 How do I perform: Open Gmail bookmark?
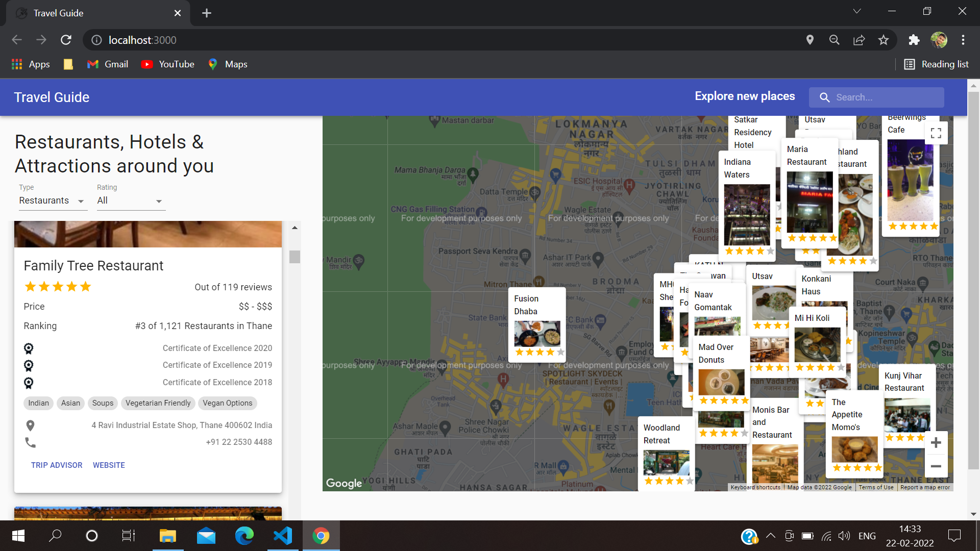click(108, 64)
